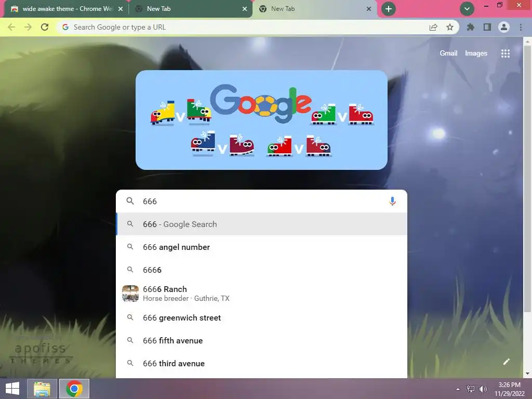The width and height of the screenshot is (532, 399).
Task: Choose the 666 angel number suggestion
Action: pos(262,247)
